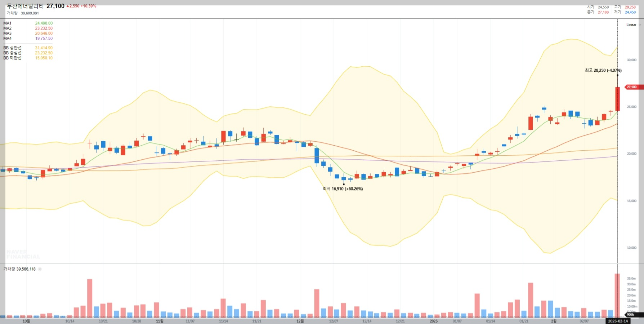Click the 25,000 price axis label
The width and height of the screenshot is (644, 324).
coord(632,107)
